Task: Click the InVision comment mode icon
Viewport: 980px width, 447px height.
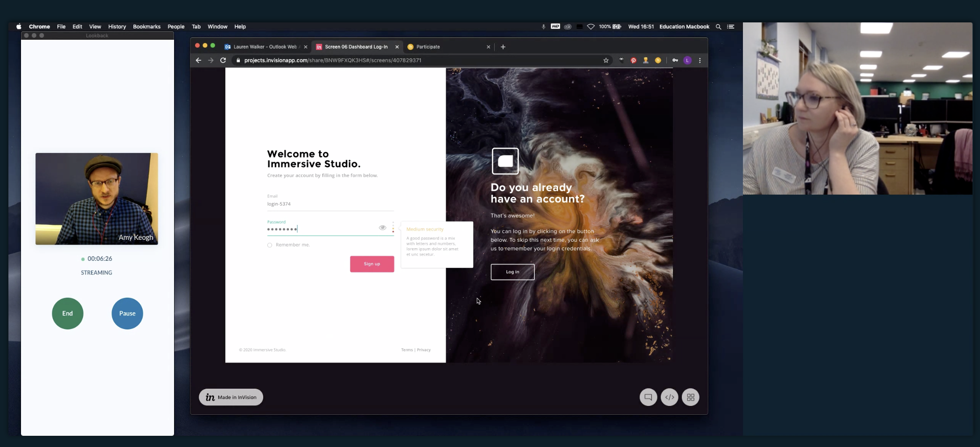Action: coord(648,397)
